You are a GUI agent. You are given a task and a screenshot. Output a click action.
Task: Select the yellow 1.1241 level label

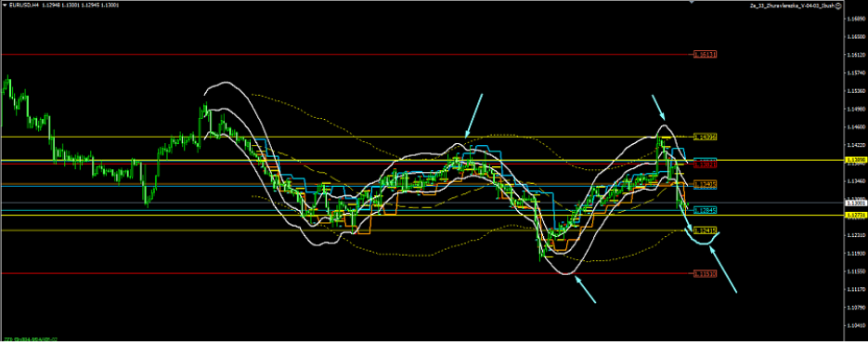click(706, 230)
